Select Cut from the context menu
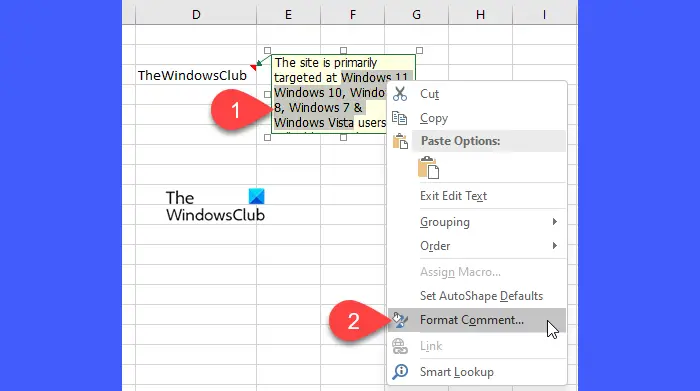This screenshot has width=700, height=391. 477,94
